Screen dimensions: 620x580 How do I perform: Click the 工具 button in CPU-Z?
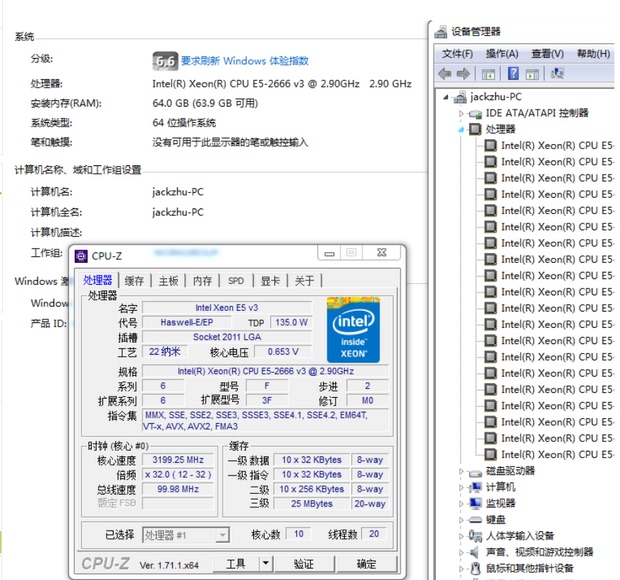pyautogui.click(x=236, y=563)
